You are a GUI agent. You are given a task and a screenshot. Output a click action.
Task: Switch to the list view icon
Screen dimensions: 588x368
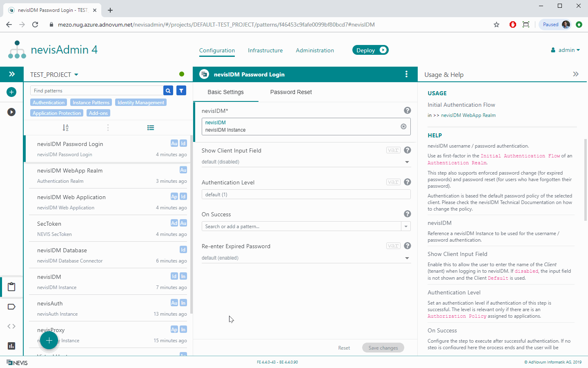[151, 128]
